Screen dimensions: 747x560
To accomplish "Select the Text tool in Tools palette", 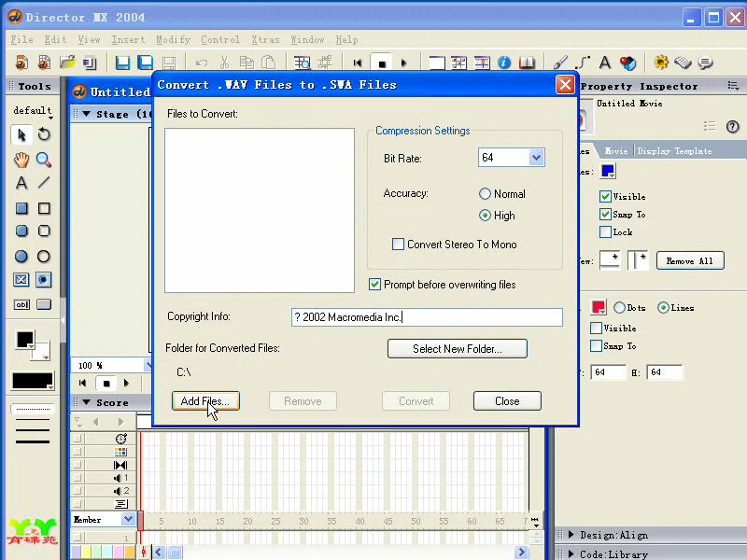I will click(x=21, y=183).
